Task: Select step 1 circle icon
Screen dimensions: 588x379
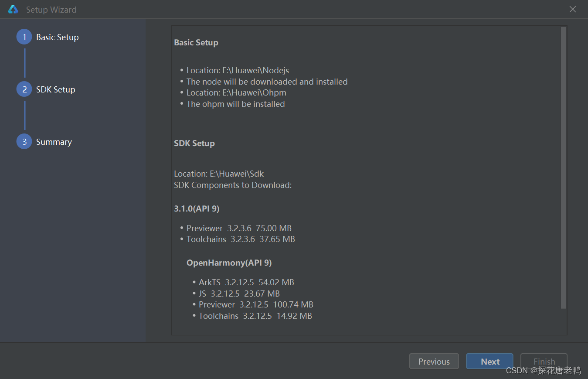Action: (24, 37)
